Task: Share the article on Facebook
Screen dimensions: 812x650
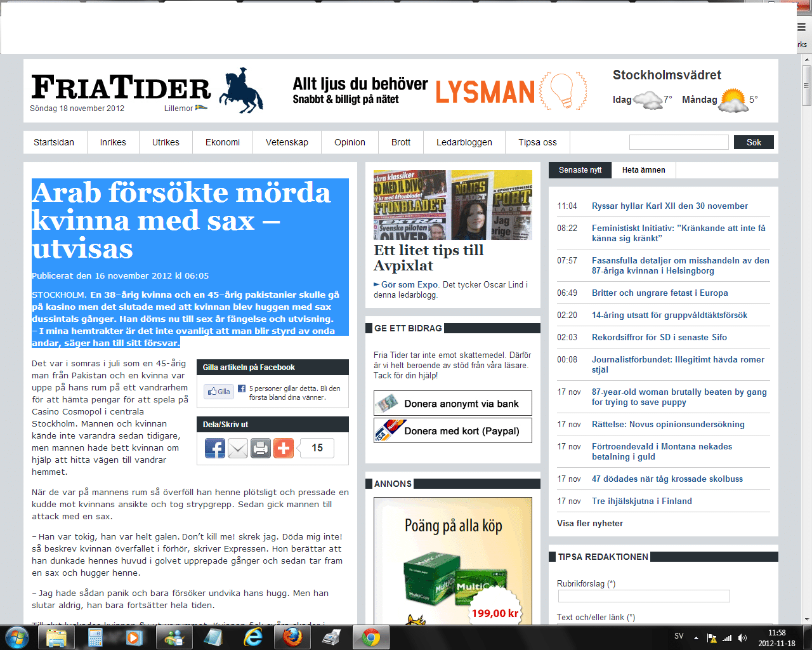Action: (215, 448)
